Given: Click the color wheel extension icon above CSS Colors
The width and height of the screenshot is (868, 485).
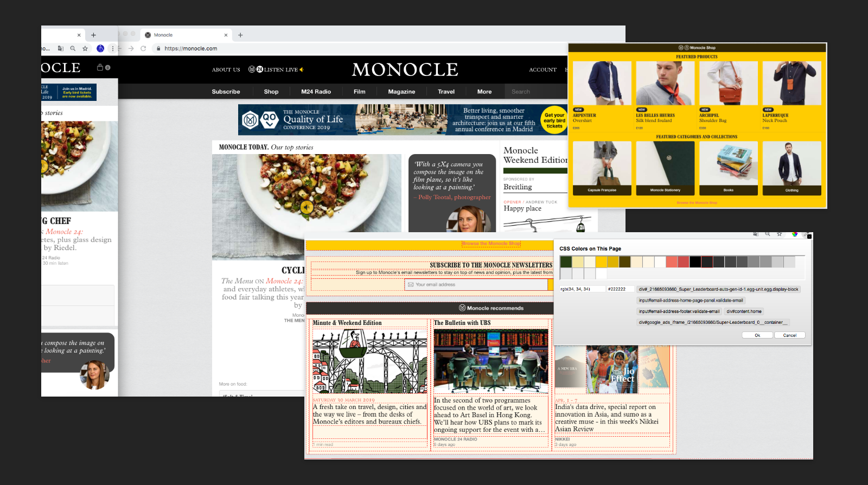Looking at the screenshot, I should (795, 234).
